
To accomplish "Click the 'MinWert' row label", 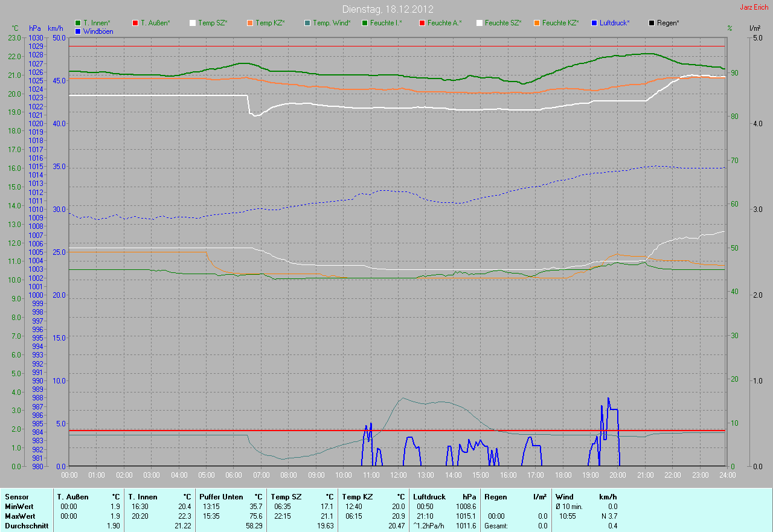I will (19, 507).
